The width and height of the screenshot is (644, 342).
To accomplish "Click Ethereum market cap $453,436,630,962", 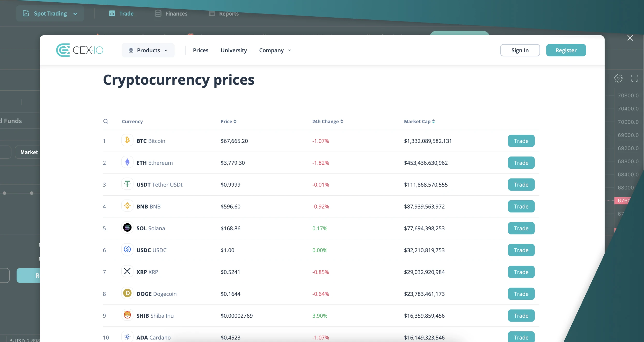I will point(426,163).
